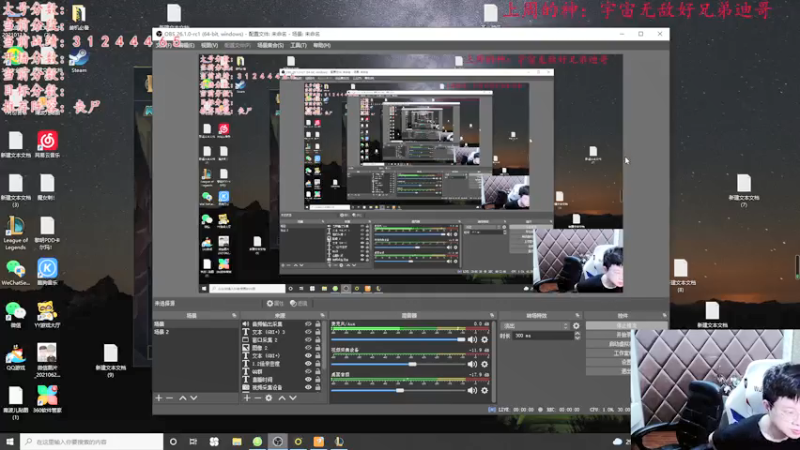Screen dimensions: 800x450
Task: Open File Explorer from the taskbar
Action: [x=237, y=442]
